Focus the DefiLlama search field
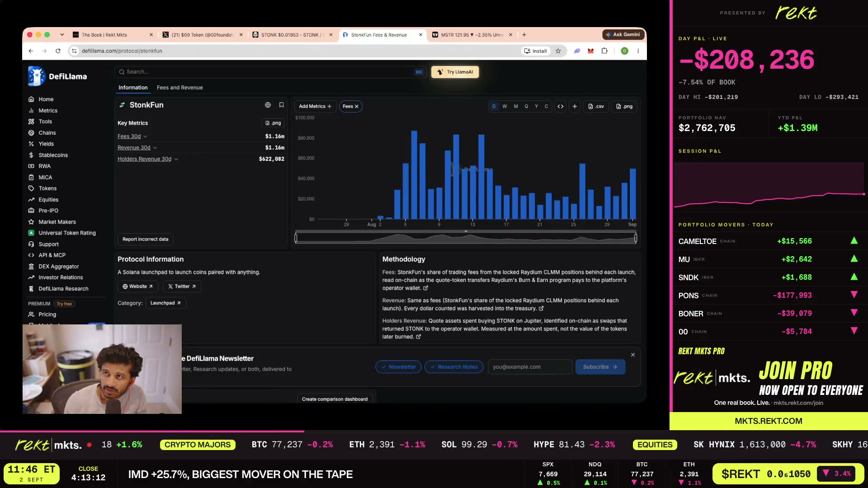 (x=270, y=72)
